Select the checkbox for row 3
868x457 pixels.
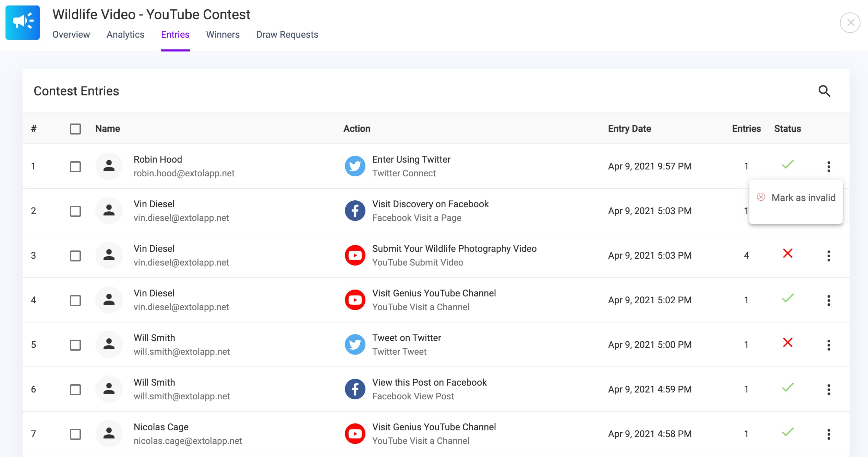tap(75, 256)
